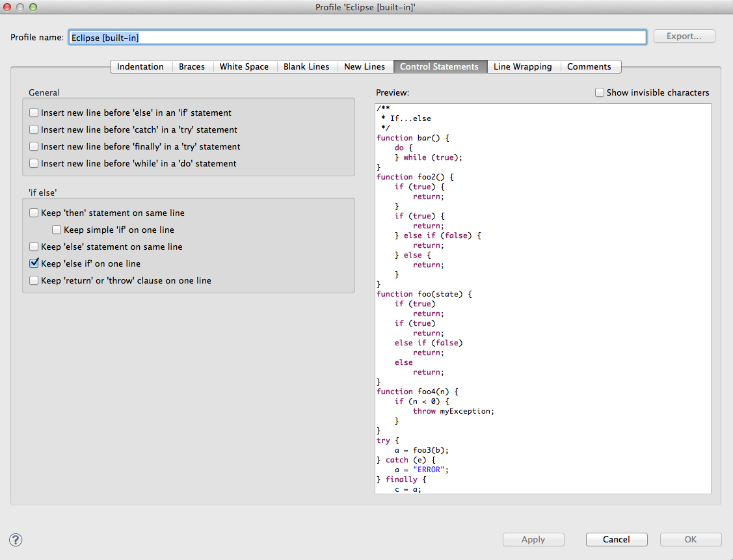This screenshot has width=733, height=560.
Task: Toggle new line before 'finally' checkbox
Action: 34,146
